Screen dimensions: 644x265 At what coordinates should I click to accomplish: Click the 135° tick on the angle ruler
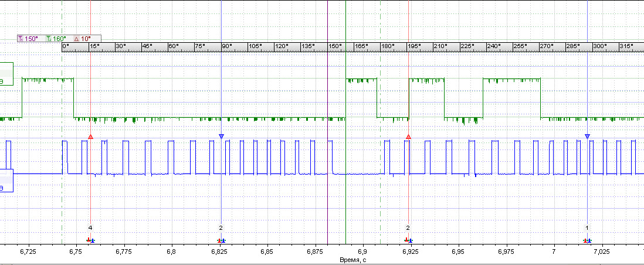(x=308, y=46)
